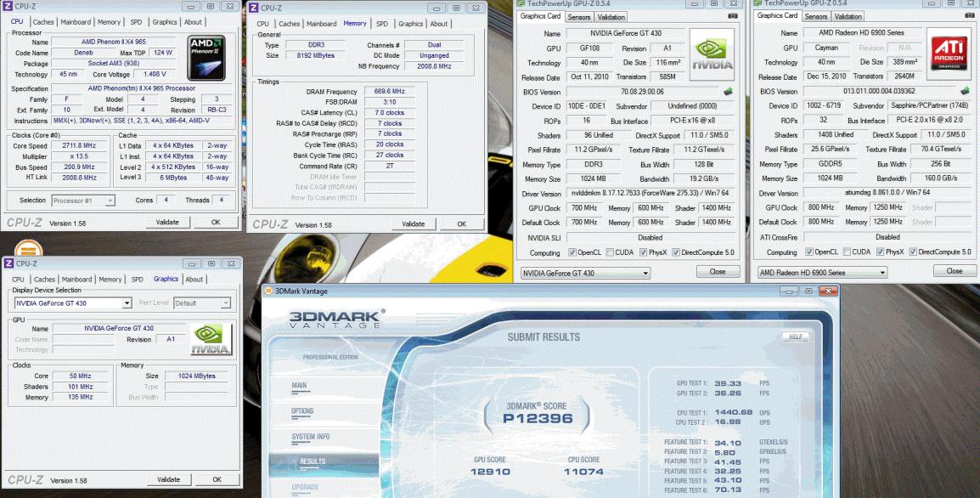Toggle PhysX checkbox in NVIDIA GPU-Z
The image size is (980, 498).
point(644,252)
